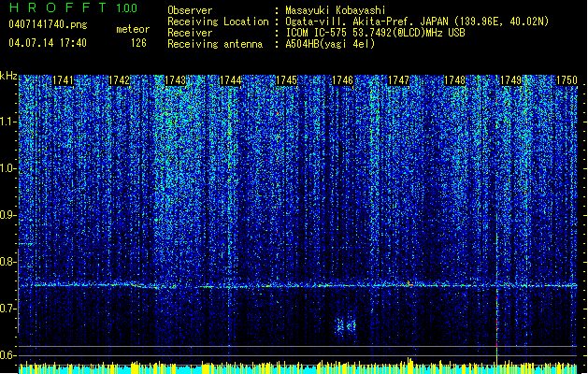
Task: Click the observer name Masayuki Kobayashi
Action: [x=336, y=10]
